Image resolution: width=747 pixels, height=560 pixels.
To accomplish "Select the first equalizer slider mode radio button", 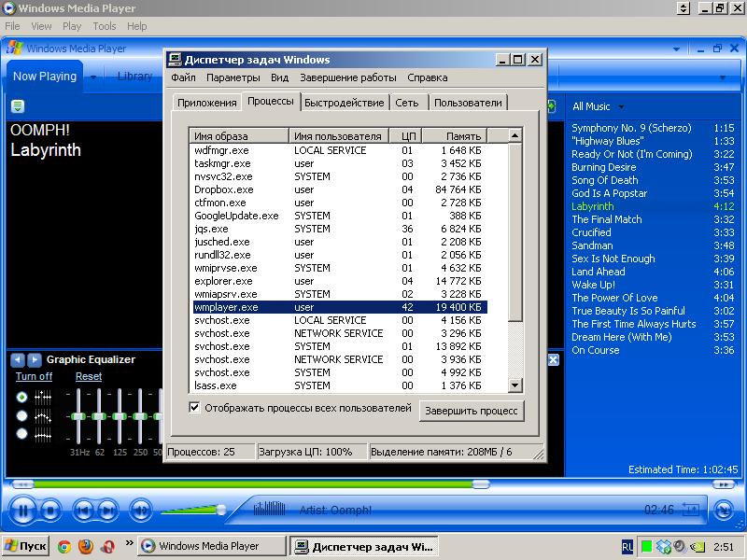I will pyautogui.click(x=21, y=397).
